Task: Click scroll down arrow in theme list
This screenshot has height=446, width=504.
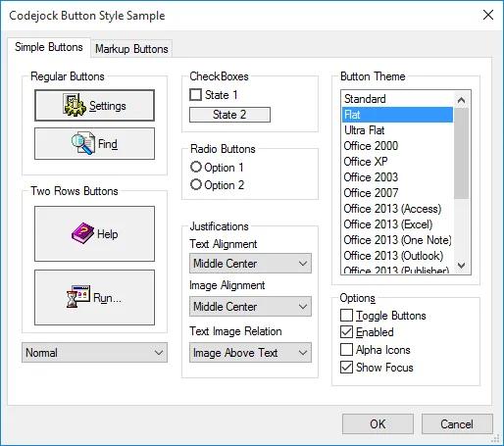Action: [461, 266]
